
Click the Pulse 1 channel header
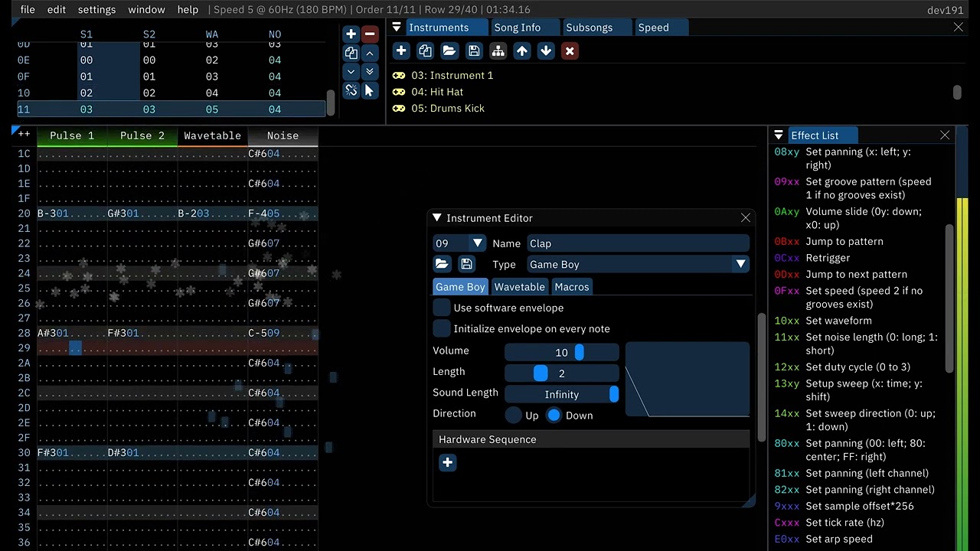coord(72,135)
